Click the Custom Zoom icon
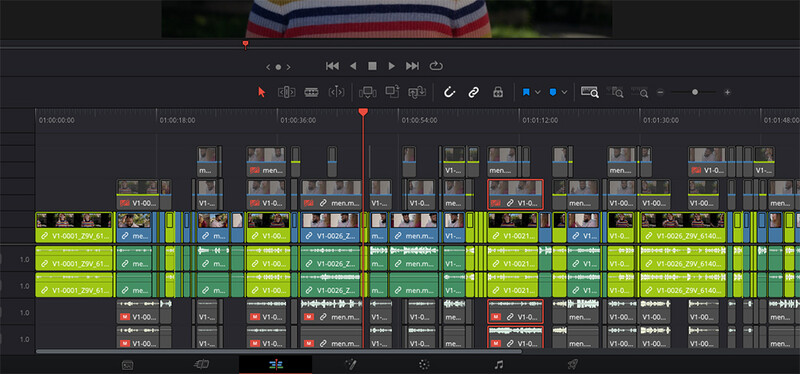Image resolution: width=800 pixels, height=374 pixels. pos(640,92)
